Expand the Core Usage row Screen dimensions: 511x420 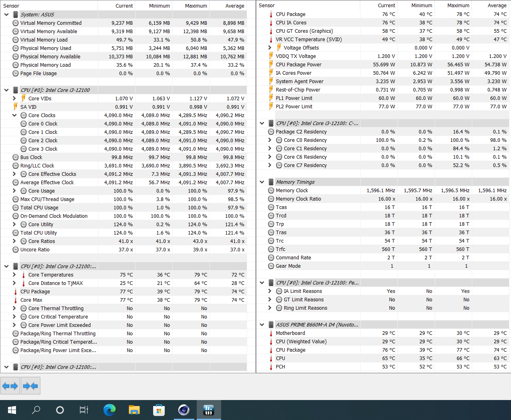tap(14, 191)
